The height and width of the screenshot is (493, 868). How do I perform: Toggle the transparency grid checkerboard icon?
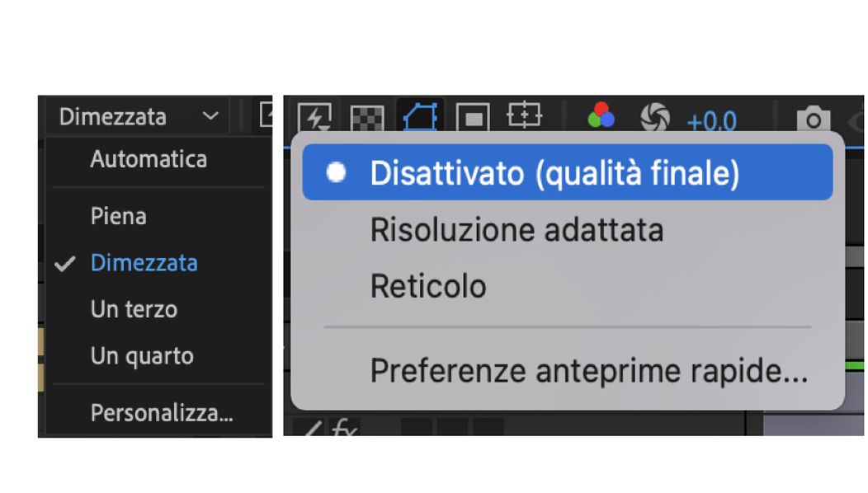(x=367, y=118)
